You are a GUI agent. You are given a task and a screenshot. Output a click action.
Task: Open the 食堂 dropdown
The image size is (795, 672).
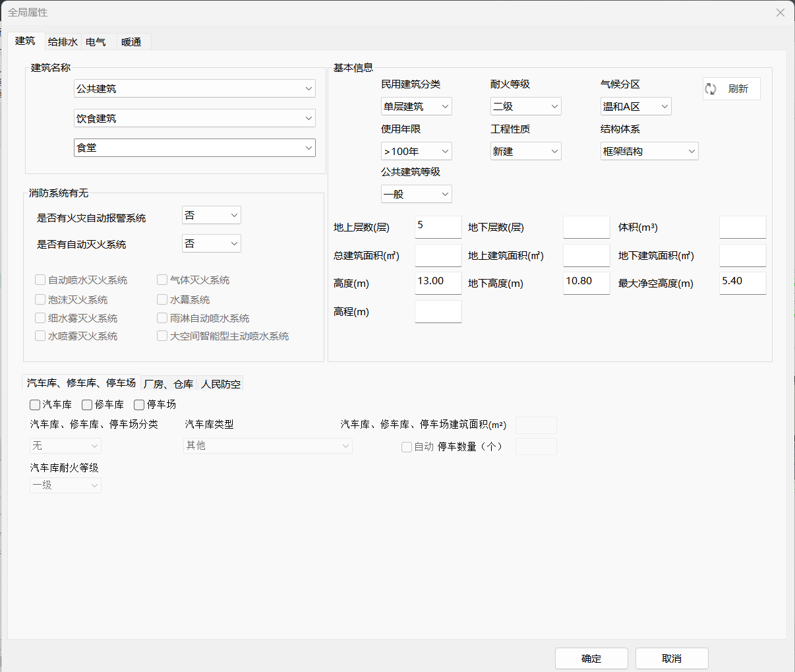coord(194,148)
